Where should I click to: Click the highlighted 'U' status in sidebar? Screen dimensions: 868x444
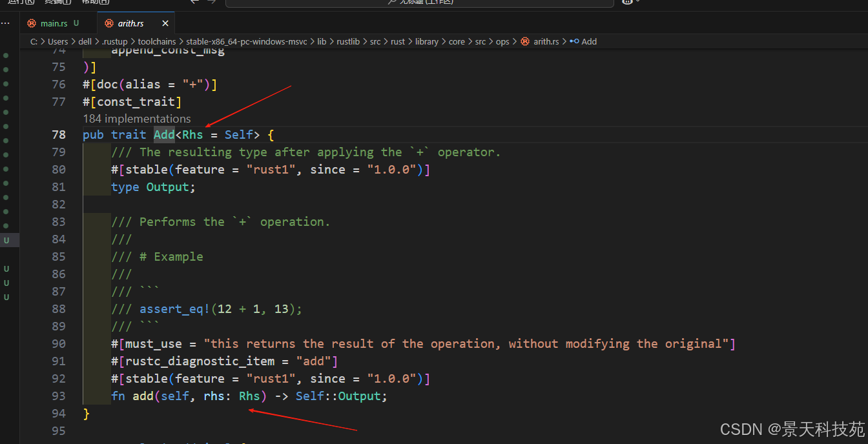[x=6, y=240]
